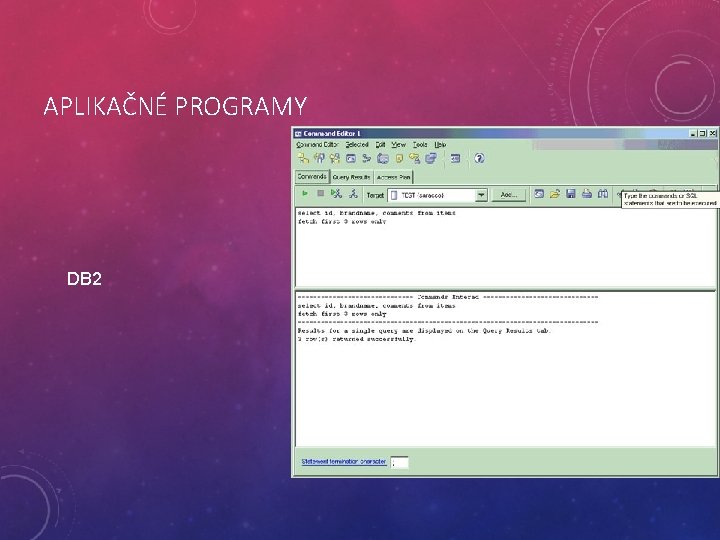Viewport: 720px width, 540px height.
Task: Open a script with the folder icon
Action: [x=555, y=194]
